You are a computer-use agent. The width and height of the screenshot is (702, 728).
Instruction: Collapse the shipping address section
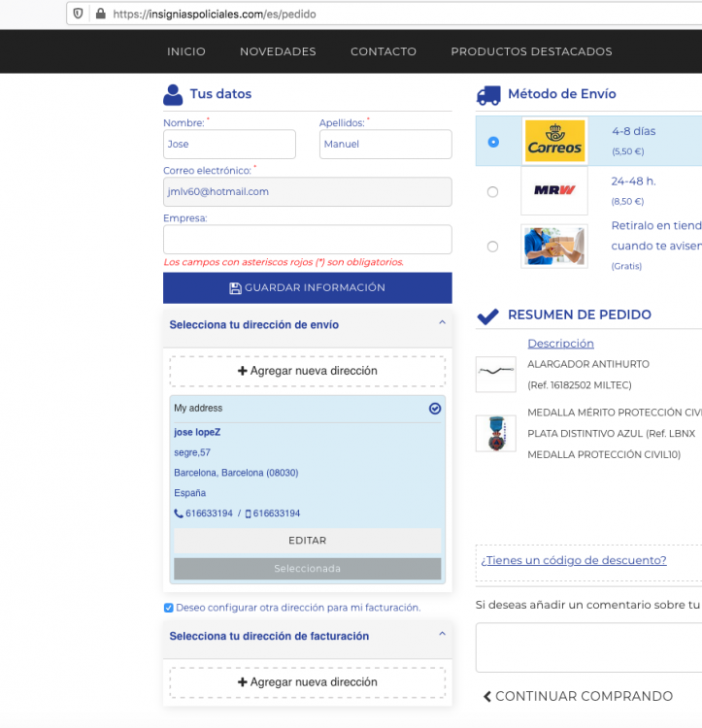(442, 322)
